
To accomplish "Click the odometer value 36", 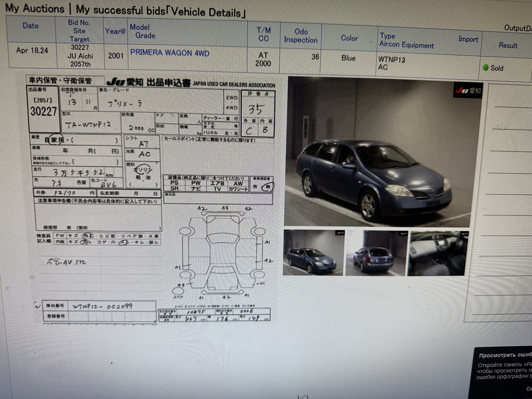I will tap(315, 57).
